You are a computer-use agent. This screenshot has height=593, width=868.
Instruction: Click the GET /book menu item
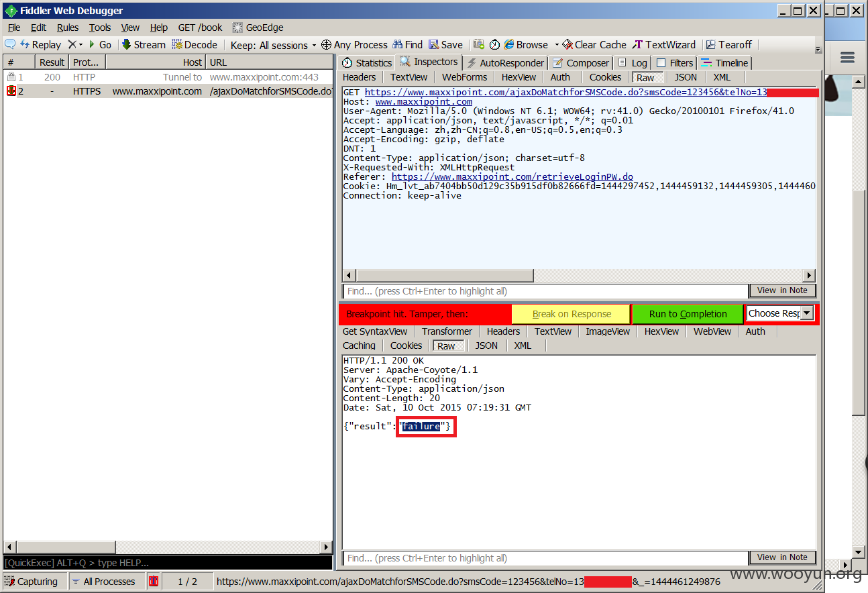200,28
